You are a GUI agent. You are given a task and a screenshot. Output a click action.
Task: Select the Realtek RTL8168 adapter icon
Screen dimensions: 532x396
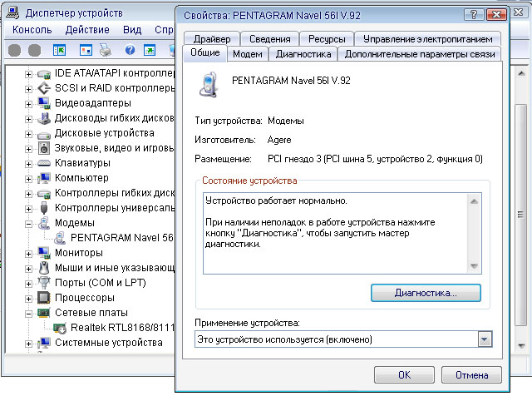60,328
